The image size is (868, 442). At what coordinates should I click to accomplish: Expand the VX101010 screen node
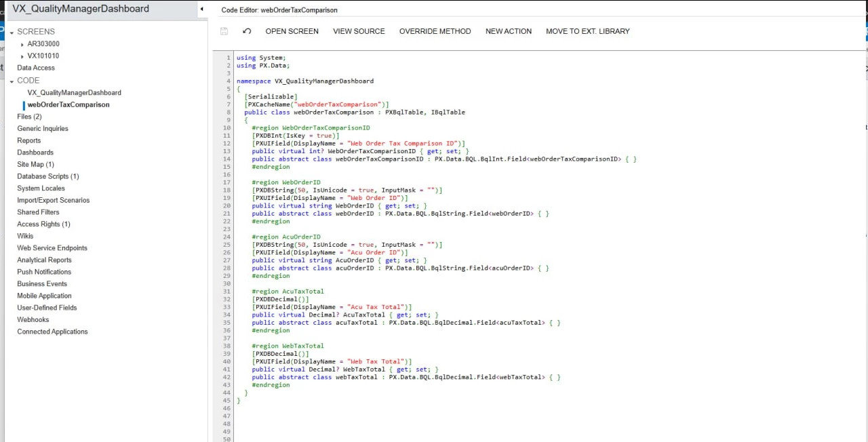pyautogui.click(x=20, y=56)
